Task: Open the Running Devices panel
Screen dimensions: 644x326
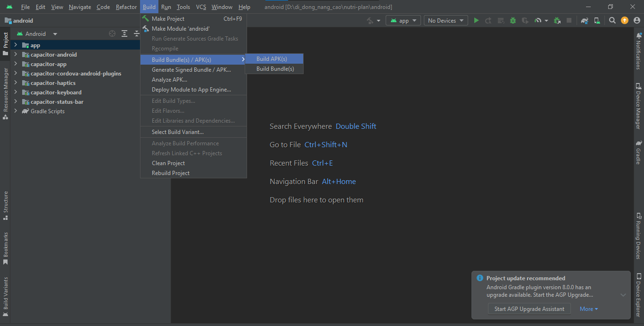Action: tap(639, 238)
